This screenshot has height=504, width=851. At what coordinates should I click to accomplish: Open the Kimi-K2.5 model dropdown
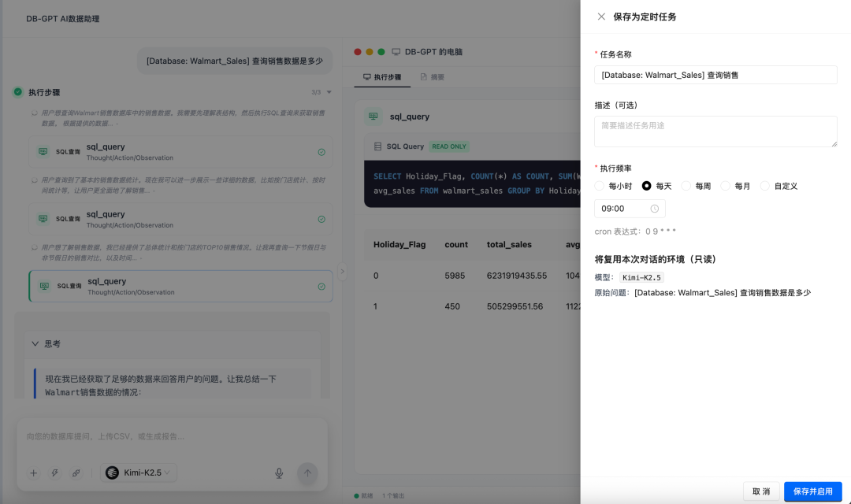click(x=139, y=472)
